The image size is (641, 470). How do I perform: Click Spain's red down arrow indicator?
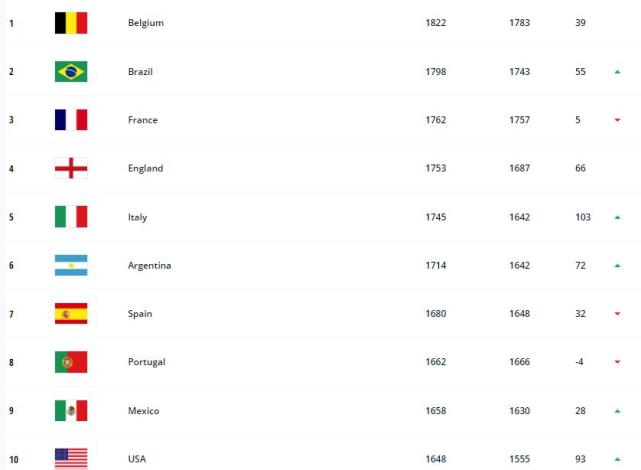pyautogui.click(x=618, y=314)
